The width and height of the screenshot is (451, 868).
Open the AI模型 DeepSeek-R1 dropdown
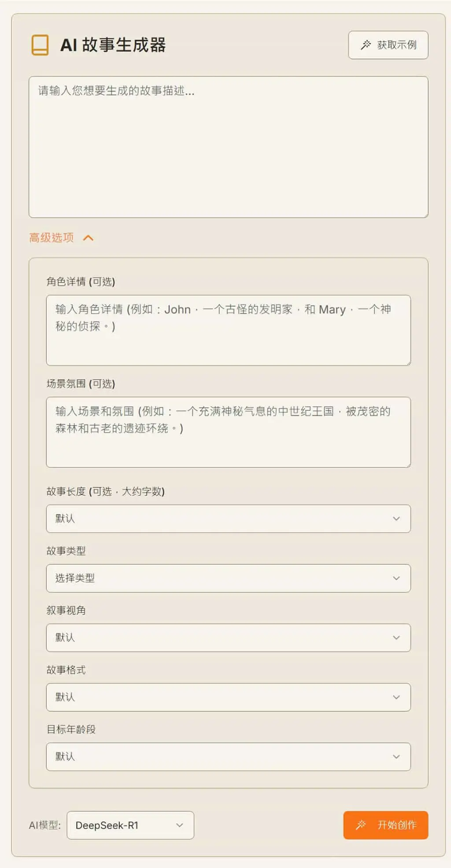pyautogui.click(x=130, y=825)
